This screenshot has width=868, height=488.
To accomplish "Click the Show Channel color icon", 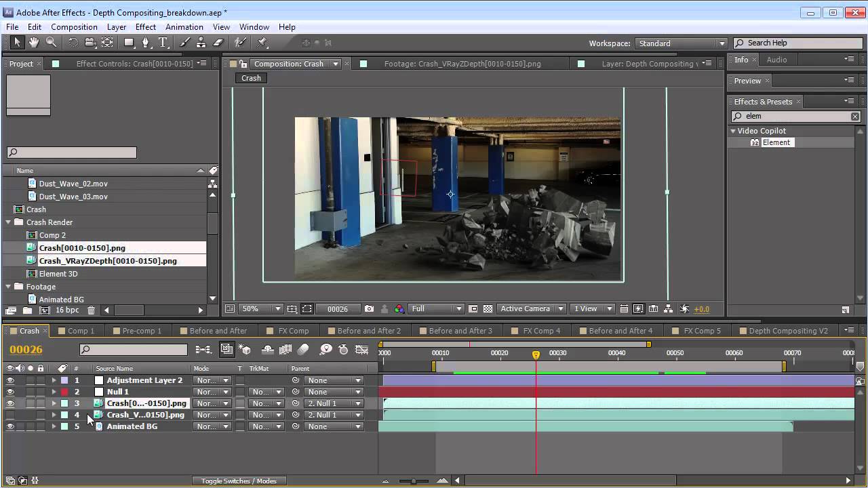I will [x=399, y=308].
